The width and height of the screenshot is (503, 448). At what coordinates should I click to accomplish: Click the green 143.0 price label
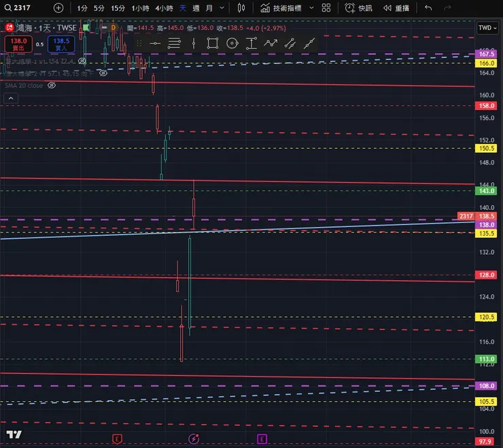[x=486, y=191]
